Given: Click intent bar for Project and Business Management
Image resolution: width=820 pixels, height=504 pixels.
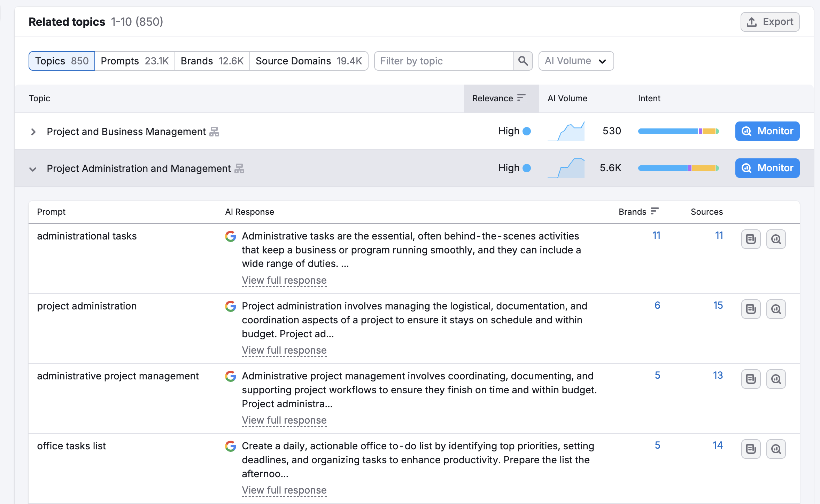Looking at the screenshot, I should pyautogui.click(x=678, y=131).
